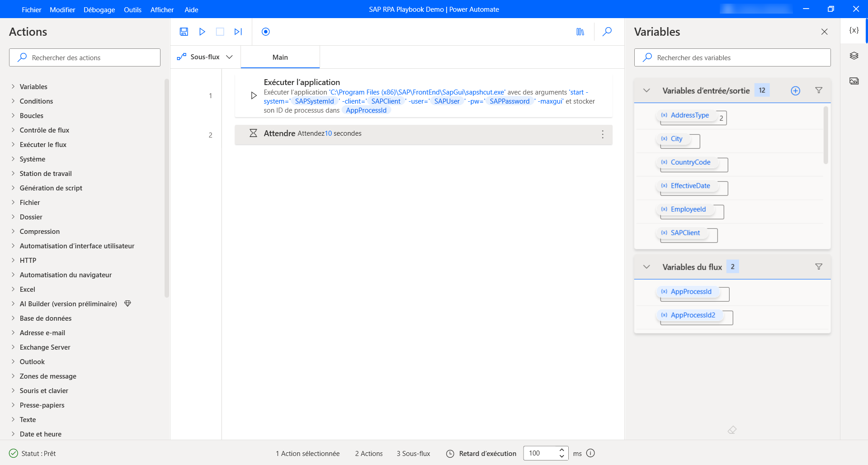
Task: Open the Débogage menu
Action: point(99,9)
